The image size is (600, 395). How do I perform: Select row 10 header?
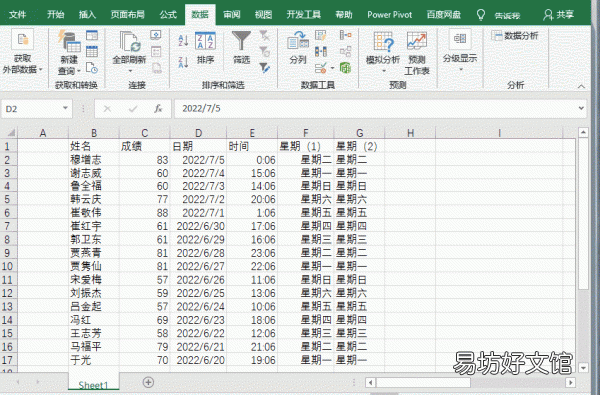pos(8,266)
